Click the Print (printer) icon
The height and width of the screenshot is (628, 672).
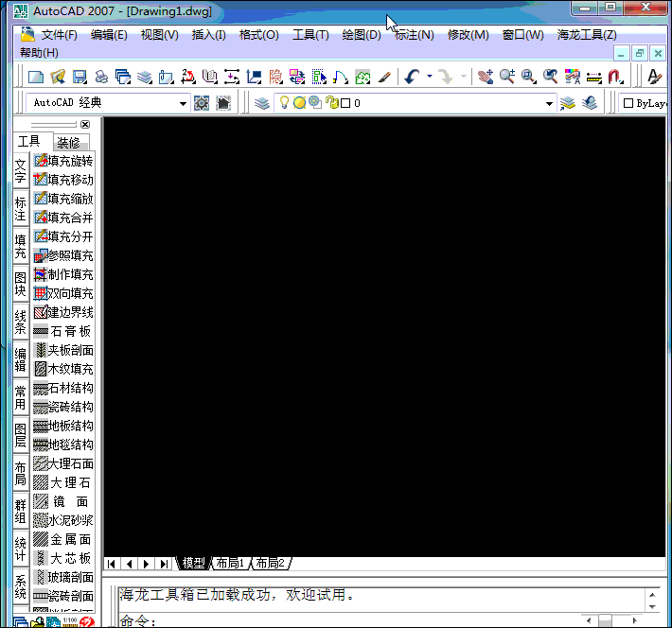[101, 78]
